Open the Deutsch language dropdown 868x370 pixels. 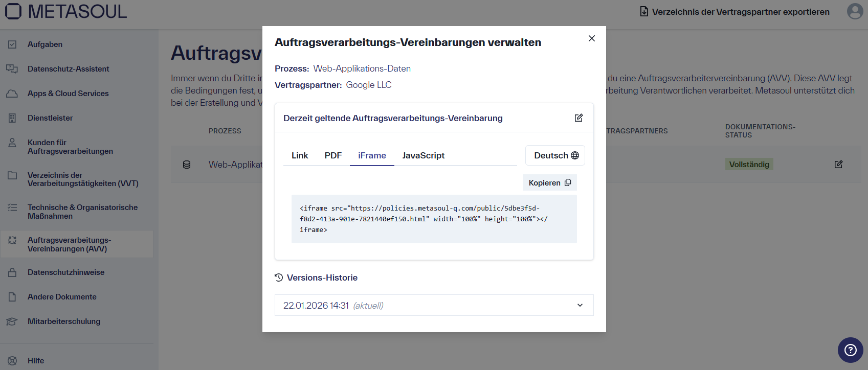(555, 155)
